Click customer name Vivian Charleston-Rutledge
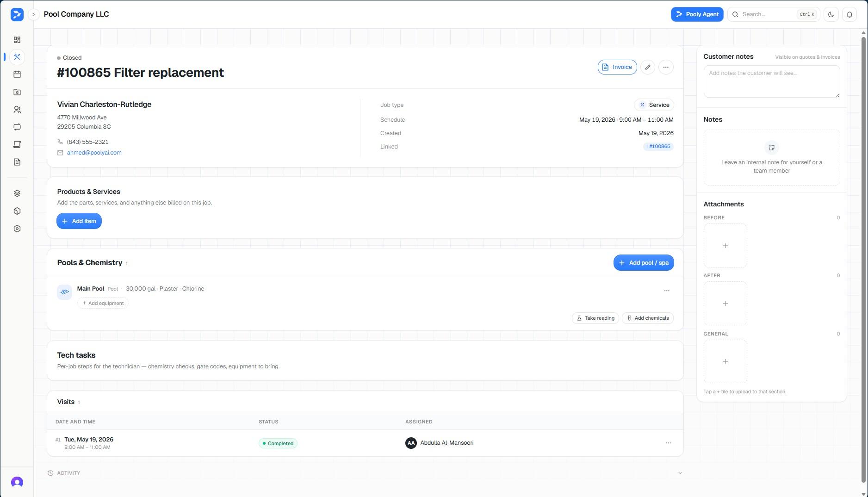Image resolution: width=868 pixels, height=497 pixels. [x=104, y=105]
